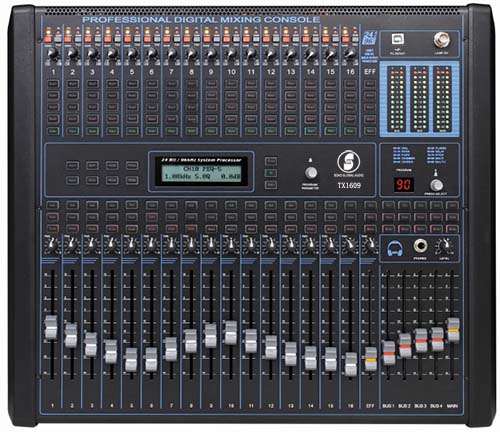
Task: Click the top button right of the LCD
Action: click(x=271, y=161)
